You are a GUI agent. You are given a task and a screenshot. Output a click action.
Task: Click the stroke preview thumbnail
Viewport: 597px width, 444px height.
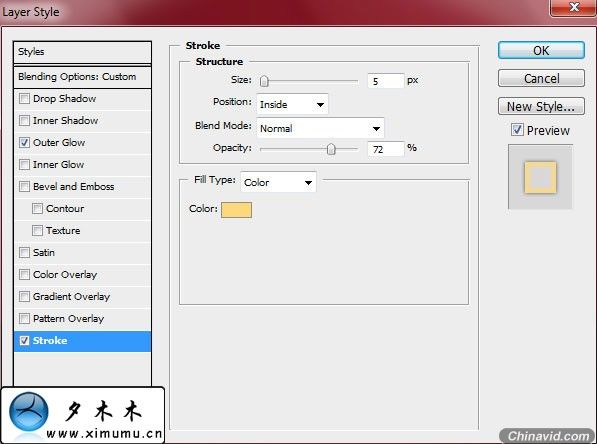click(x=540, y=177)
